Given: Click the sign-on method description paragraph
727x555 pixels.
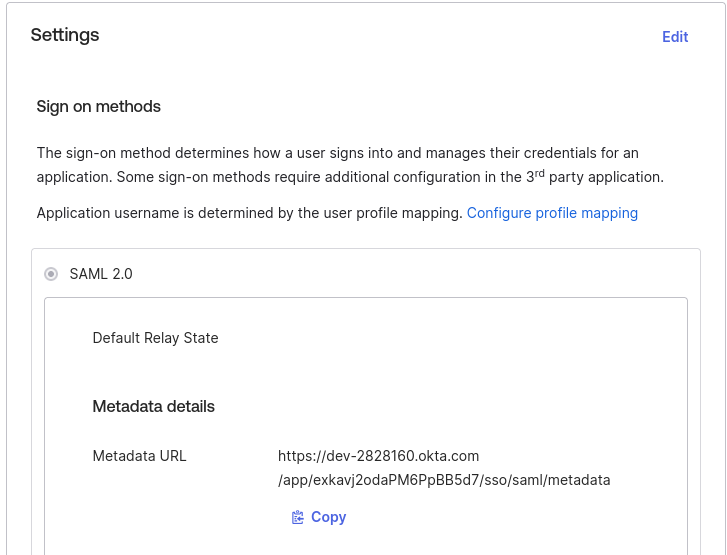Looking at the screenshot, I should (x=337, y=165).
